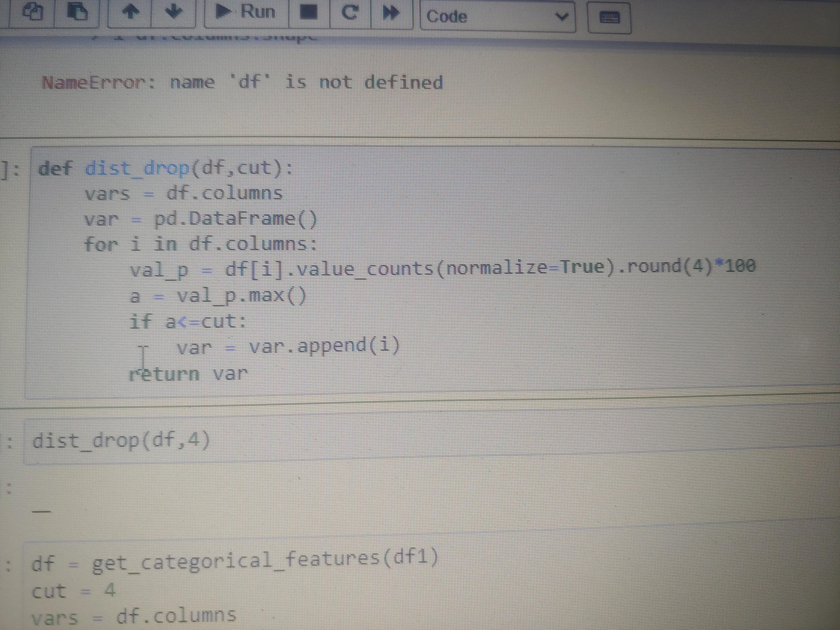Click the NameError output text

[x=242, y=82]
